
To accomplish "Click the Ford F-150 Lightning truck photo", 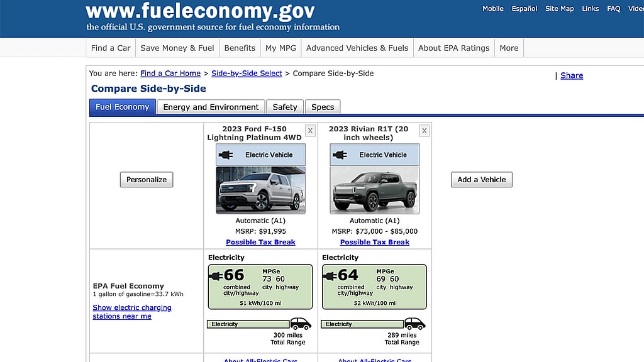I will [x=260, y=190].
